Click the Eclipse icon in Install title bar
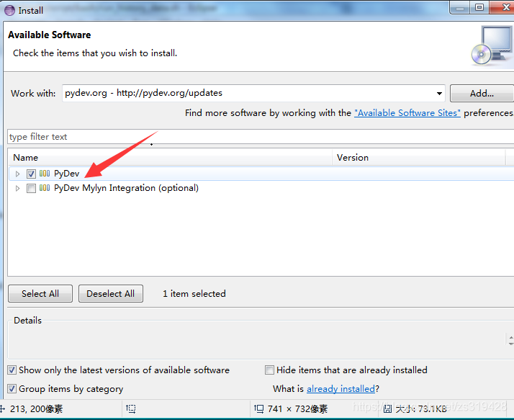 pyautogui.click(x=9, y=10)
